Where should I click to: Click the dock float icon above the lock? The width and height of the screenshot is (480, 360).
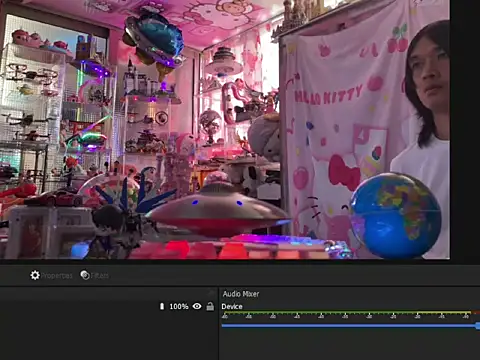click(x=211, y=293)
